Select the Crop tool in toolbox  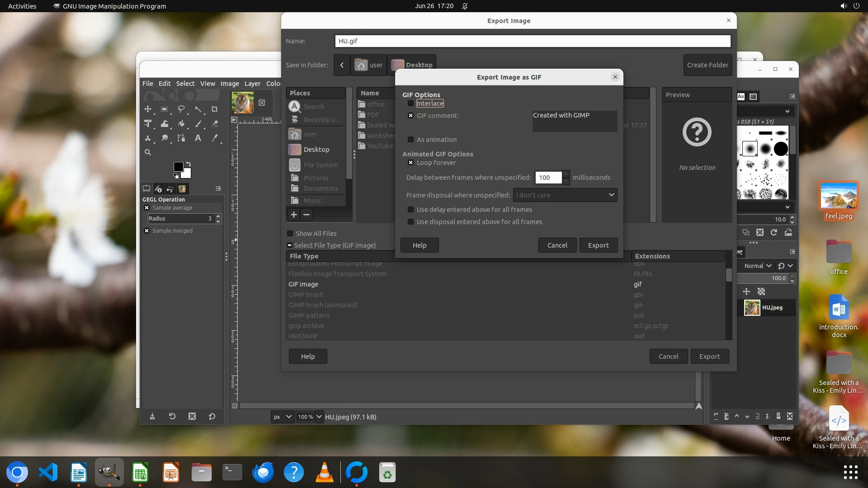click(215, 109)
